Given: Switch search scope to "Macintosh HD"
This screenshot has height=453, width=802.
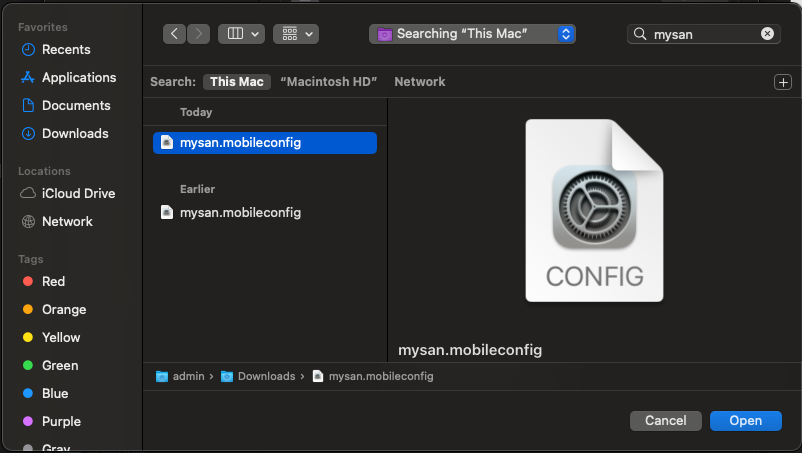Looking at the screenshot, I should pyautogui.click(x=328, y=82).
